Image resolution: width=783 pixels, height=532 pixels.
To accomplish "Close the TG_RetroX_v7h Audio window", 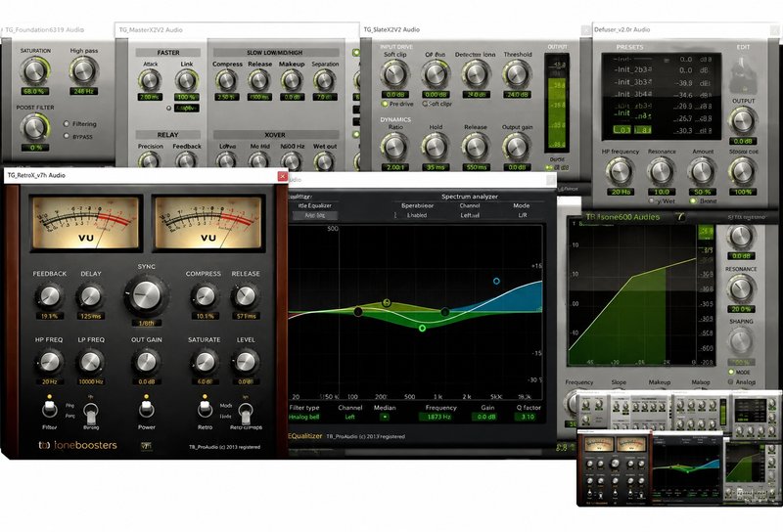I will coord(282,176).
